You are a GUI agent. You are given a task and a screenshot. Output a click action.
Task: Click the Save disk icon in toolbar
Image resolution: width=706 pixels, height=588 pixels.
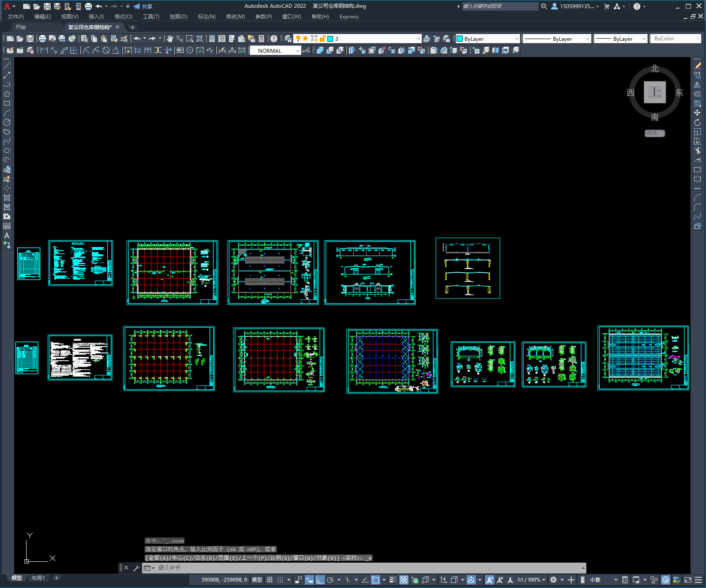[30, 39]
